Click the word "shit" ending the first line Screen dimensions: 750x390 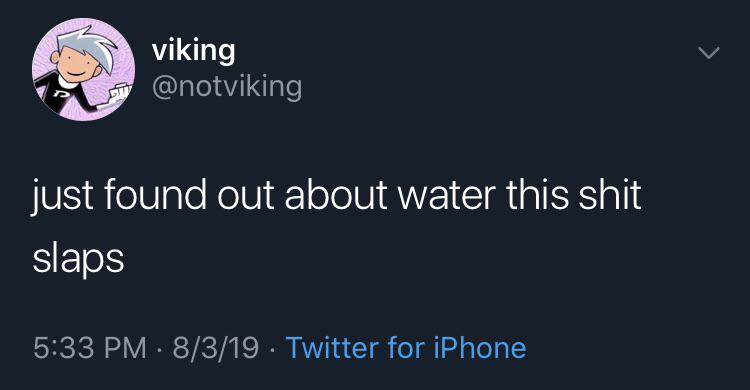click(610, 194)
